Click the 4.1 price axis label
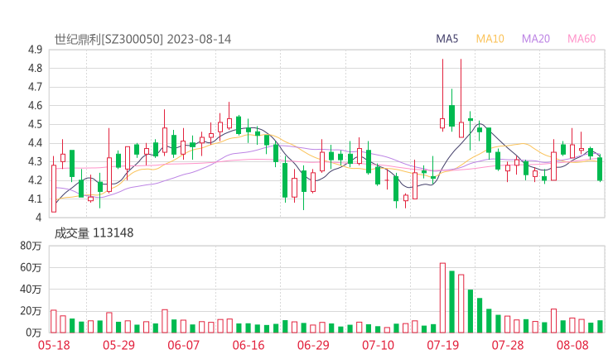Screen dimensions: 613x364 35,199
